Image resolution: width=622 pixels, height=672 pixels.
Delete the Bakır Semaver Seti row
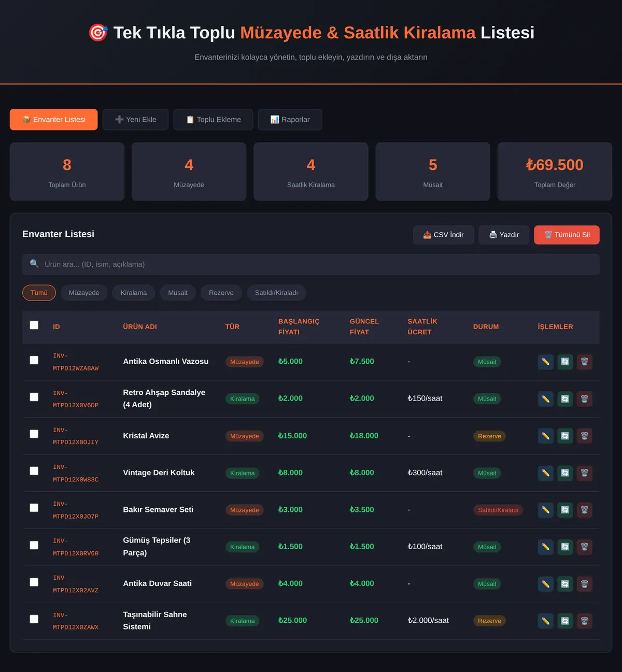click(584, 510)
